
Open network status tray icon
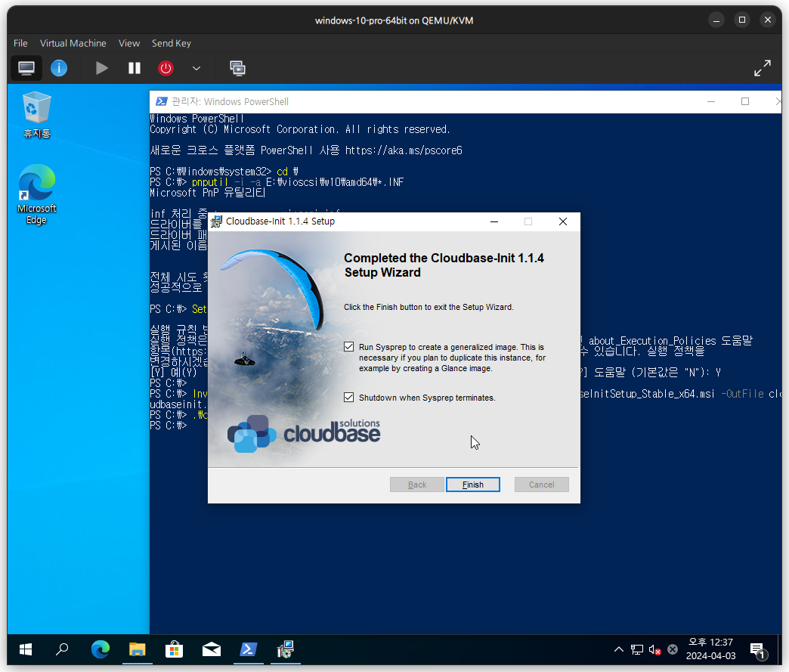tap(637, 649)
